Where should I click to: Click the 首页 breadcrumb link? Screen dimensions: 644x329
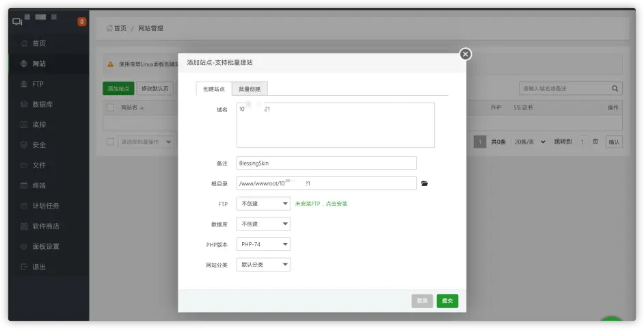120,28
